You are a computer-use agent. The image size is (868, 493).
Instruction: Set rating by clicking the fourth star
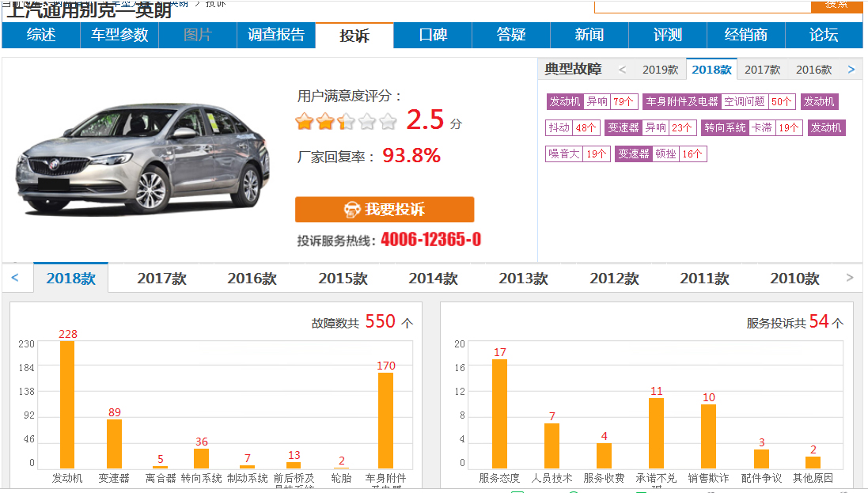point(366,120)
